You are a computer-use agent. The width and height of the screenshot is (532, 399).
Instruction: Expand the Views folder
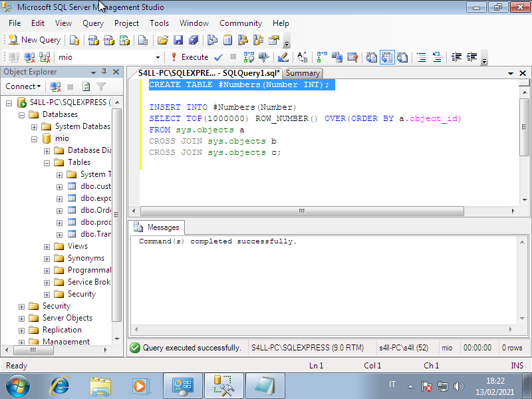click(47, 247)
